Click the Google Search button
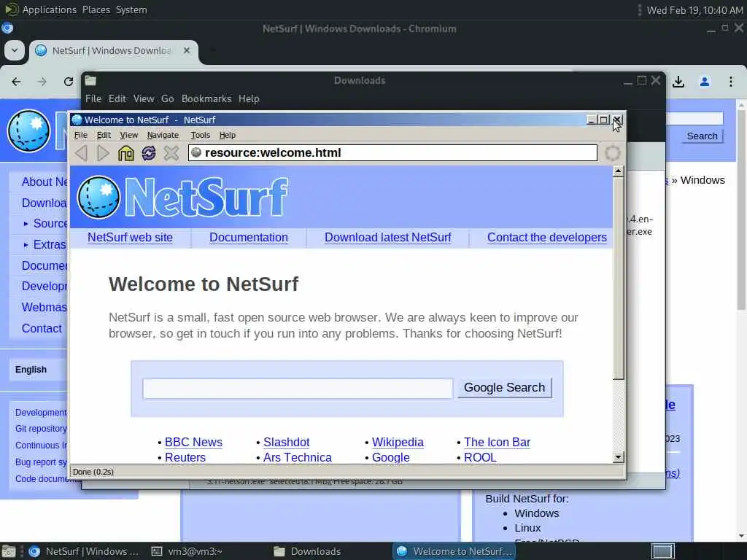 click(x=505, y=388)
